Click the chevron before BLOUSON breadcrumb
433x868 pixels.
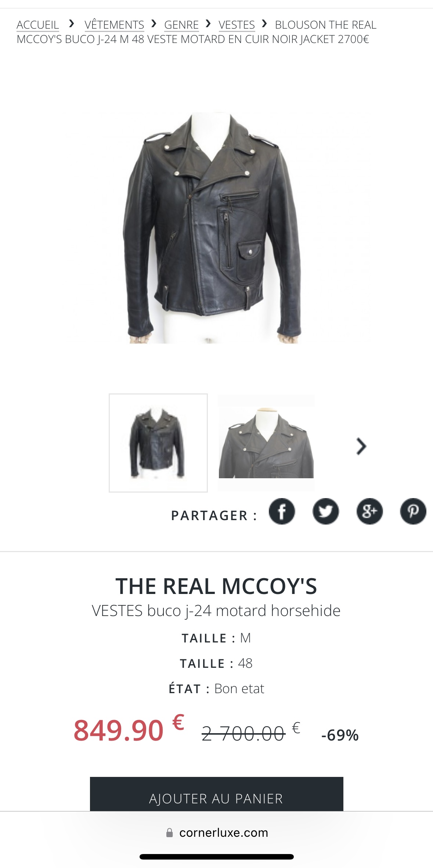[x=264, y=24]
